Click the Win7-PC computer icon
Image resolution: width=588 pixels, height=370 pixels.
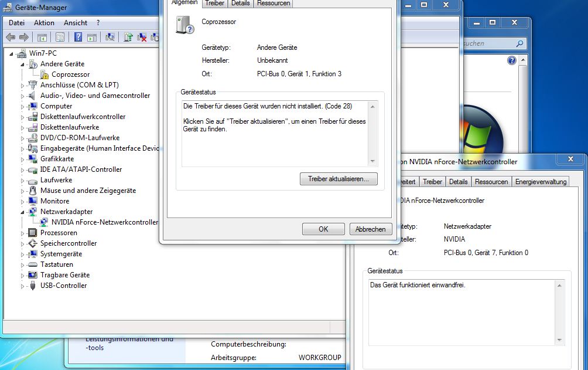point(22,53)
